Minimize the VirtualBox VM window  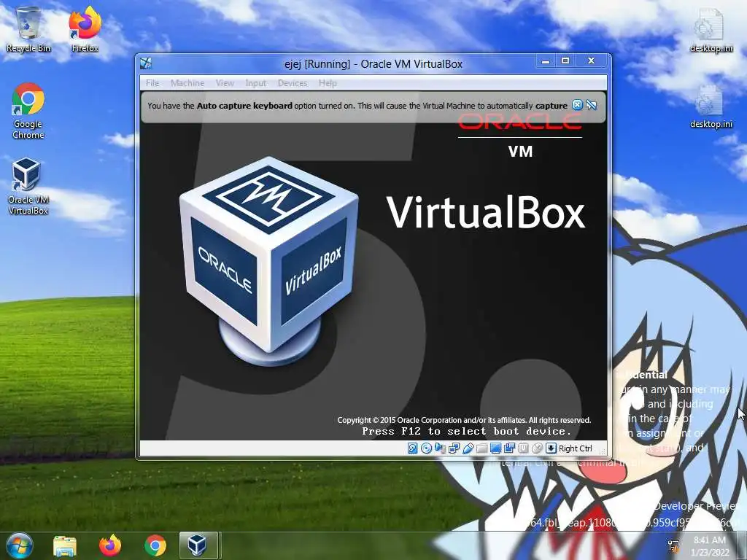[x=546, y=61]
